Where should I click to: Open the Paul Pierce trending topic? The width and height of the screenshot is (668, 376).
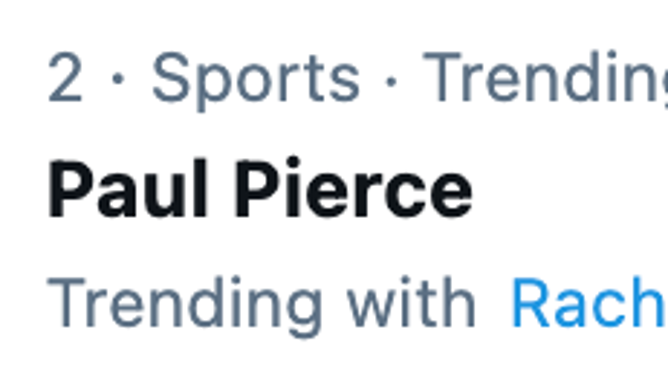coord(260,189)
